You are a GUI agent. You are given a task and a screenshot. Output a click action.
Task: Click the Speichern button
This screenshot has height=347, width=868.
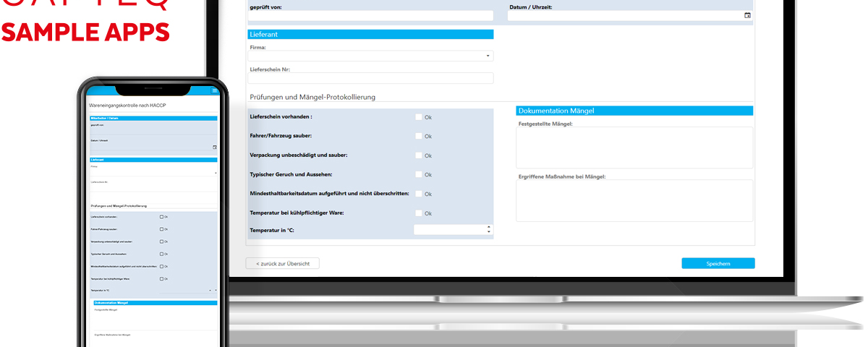point(718,264)
